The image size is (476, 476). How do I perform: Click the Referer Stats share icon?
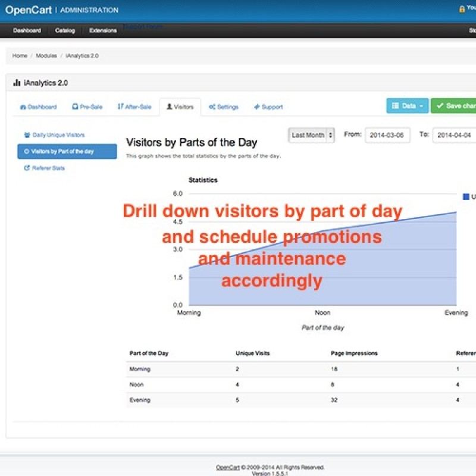point(27,168)
